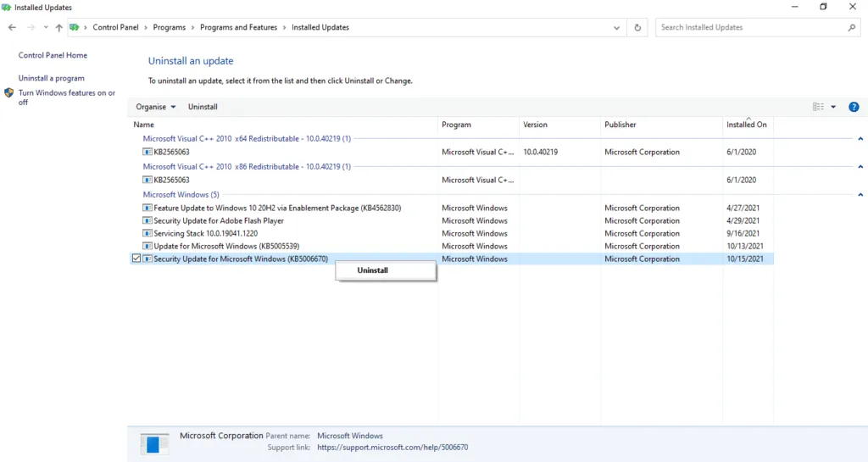Collapse the Visual C++ 2010 x64 group

pos(860,139)
